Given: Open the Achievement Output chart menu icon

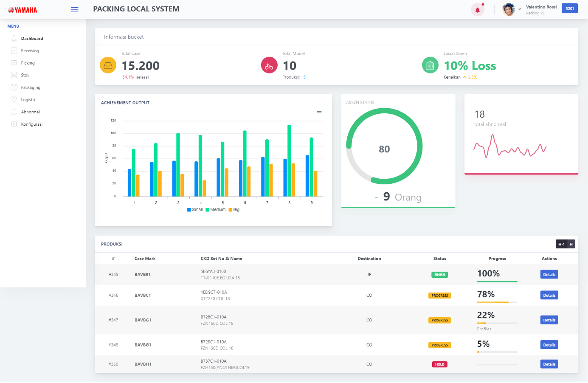Looking at the screenshot, I should pyautogui.click(x=319, y=113).
